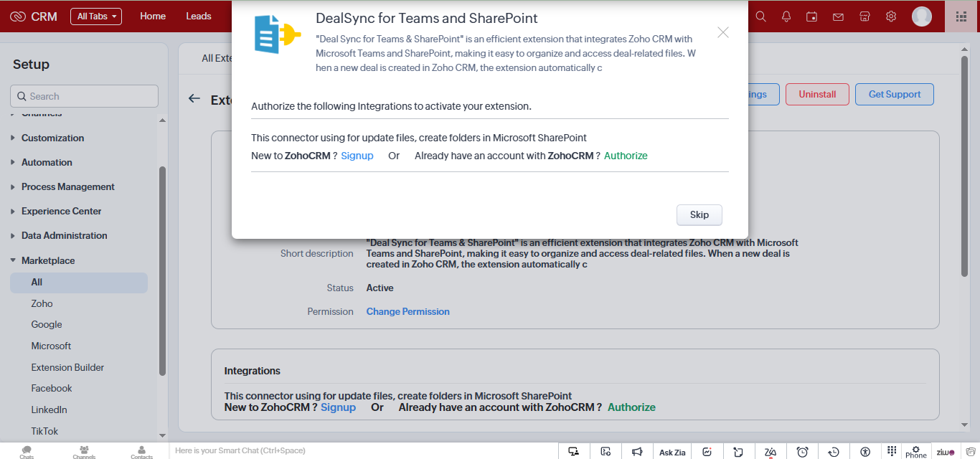The image size is (980, 459).
Task: Open the Marketplace store icon in header
Action: tap(864, 16)
